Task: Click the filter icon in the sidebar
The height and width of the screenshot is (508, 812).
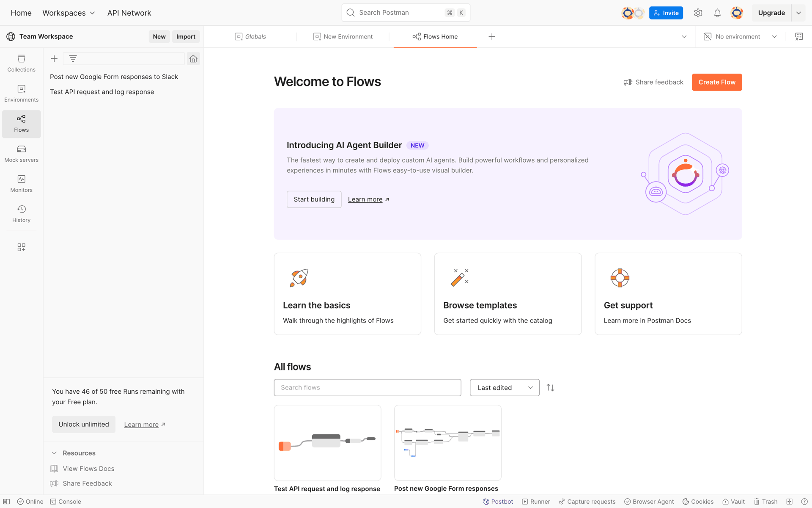Action: (73, 58)
